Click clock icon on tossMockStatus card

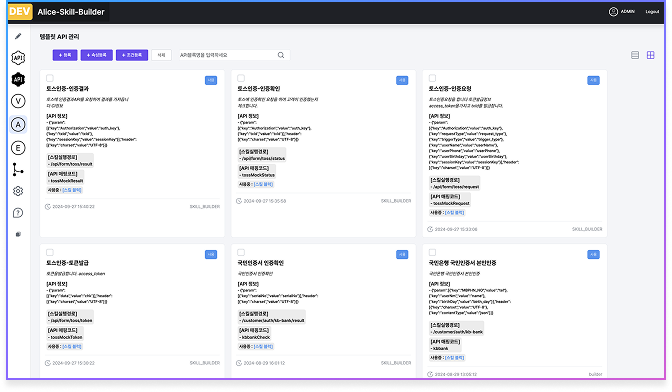tap(239, 201)
